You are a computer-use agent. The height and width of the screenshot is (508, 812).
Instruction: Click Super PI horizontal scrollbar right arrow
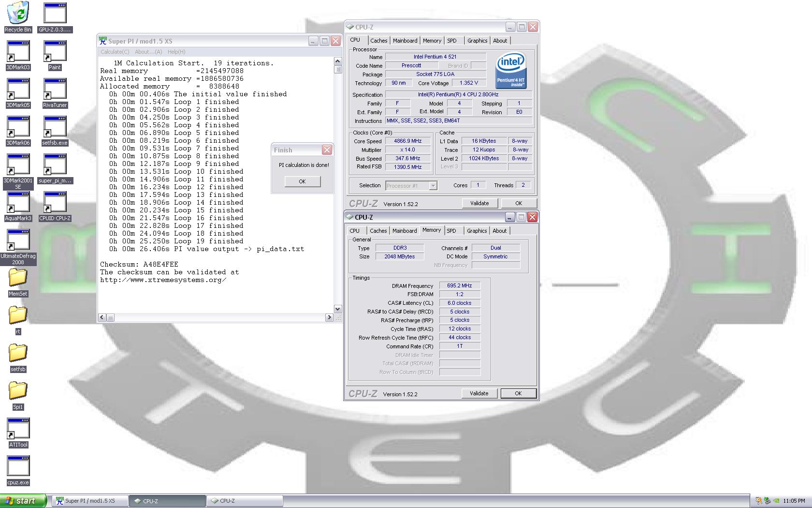330,317
